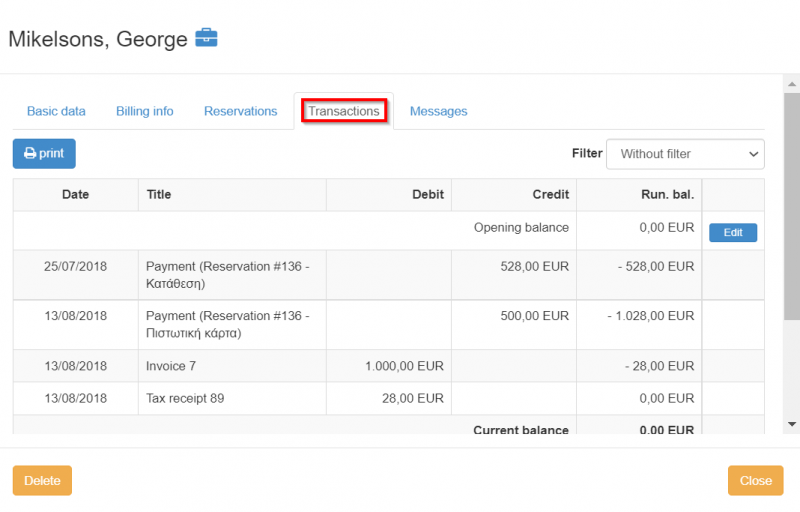Image resolution: width=800 pixels, height=512 pixels.
Task: Open the Messages tab
Action: (438, 111)
